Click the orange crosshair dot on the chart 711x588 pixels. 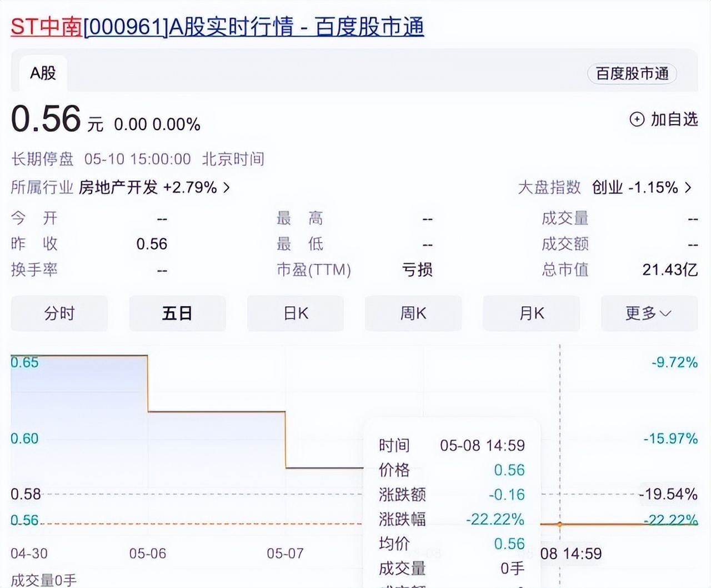560,524
